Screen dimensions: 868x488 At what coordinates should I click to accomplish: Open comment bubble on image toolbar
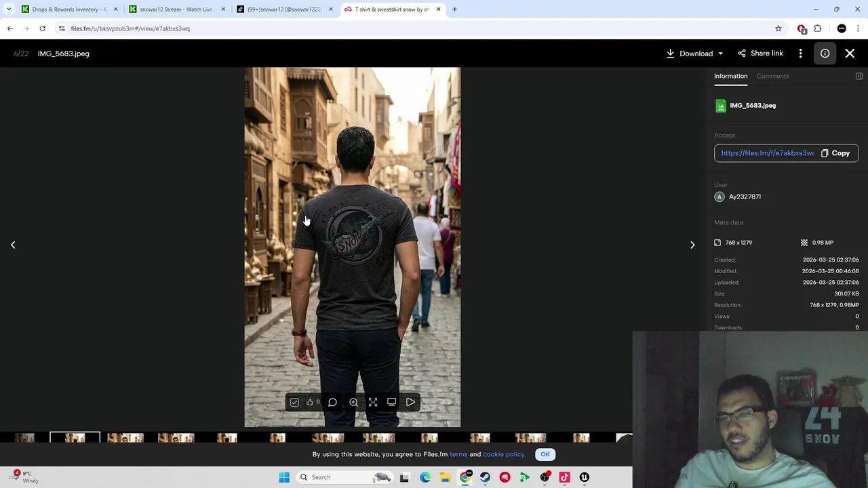(x=332, y=403)
